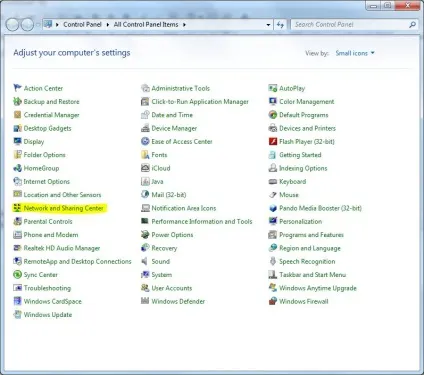Open the Troubleshooting link
Image resolution: width=424 pixels, height=375 pixels.
[x=47, y=288]
